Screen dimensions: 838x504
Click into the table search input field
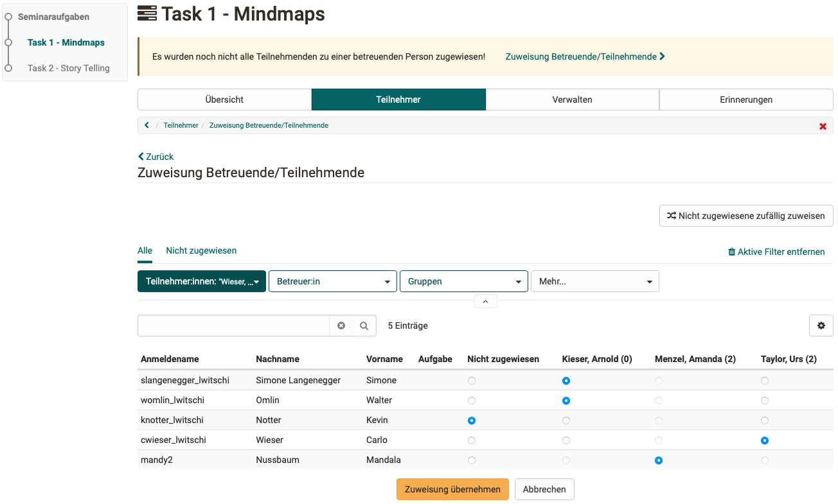[x=234, y=326]
